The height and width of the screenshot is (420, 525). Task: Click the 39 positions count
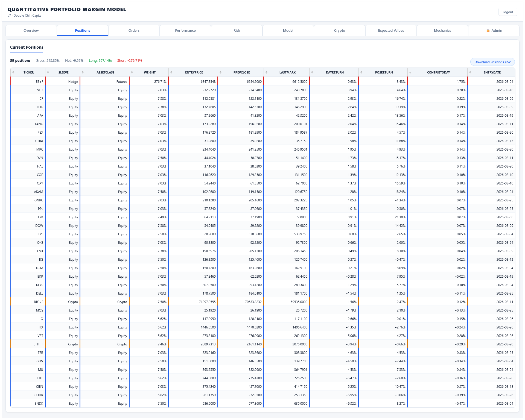(x=20, y=61)
